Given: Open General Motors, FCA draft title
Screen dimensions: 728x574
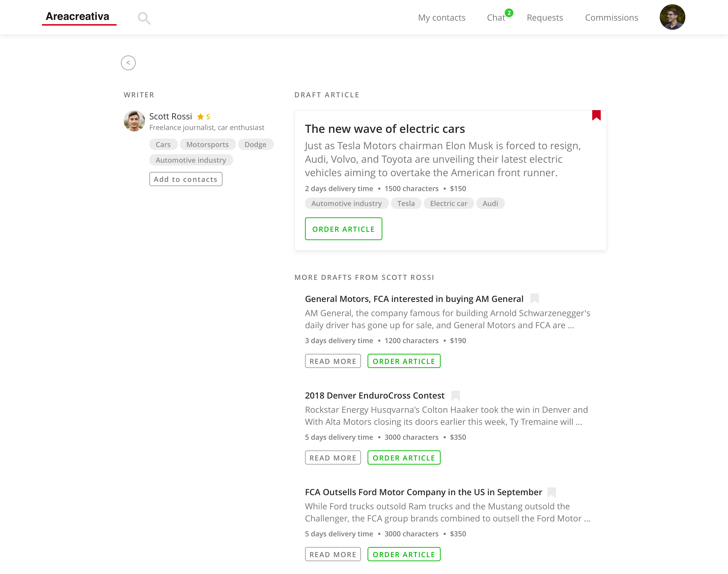Looking at the screenshot, I should click(414, 299).
